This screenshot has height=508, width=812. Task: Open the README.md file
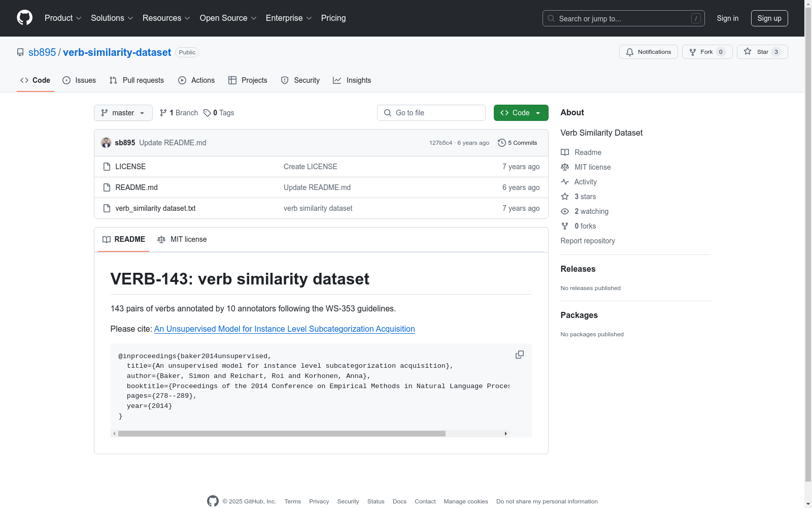click(x=137, y=187)
